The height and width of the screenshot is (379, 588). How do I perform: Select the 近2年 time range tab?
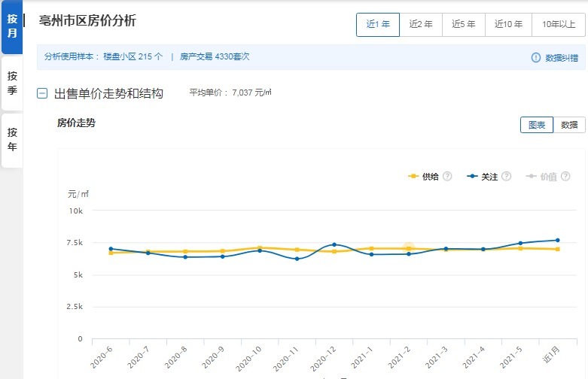[421, 24]
